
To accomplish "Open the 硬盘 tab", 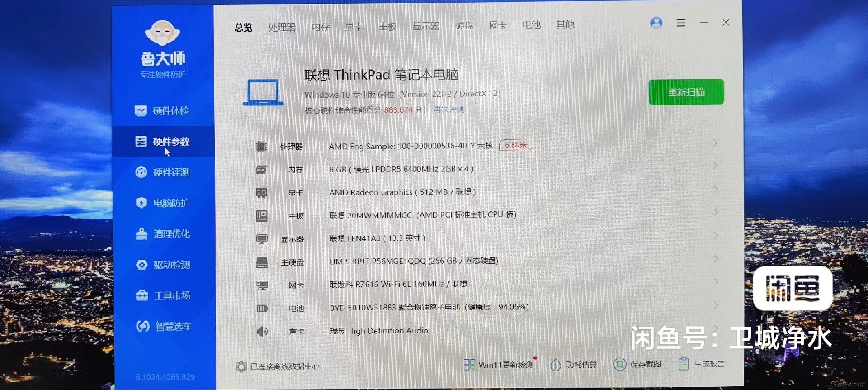I will tap(464, 25).
